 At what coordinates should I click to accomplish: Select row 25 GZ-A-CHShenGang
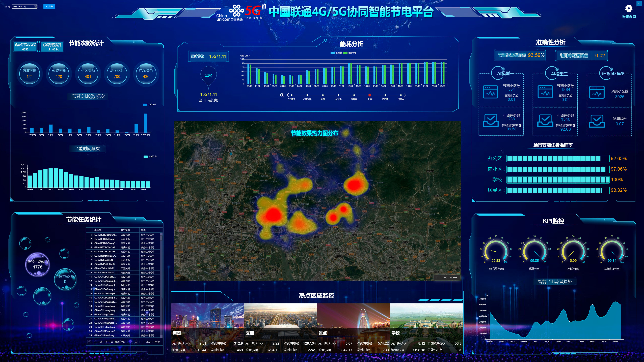[x=123, y=335]
